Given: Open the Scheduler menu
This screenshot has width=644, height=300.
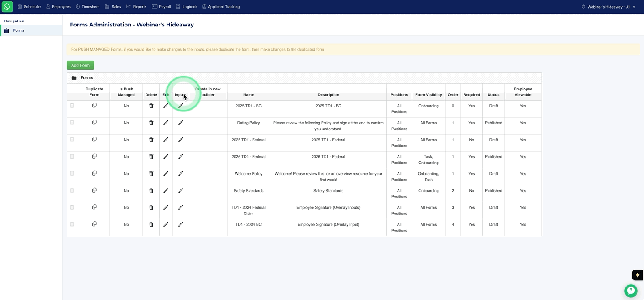Looking at the screenshot, I should 29,7.
